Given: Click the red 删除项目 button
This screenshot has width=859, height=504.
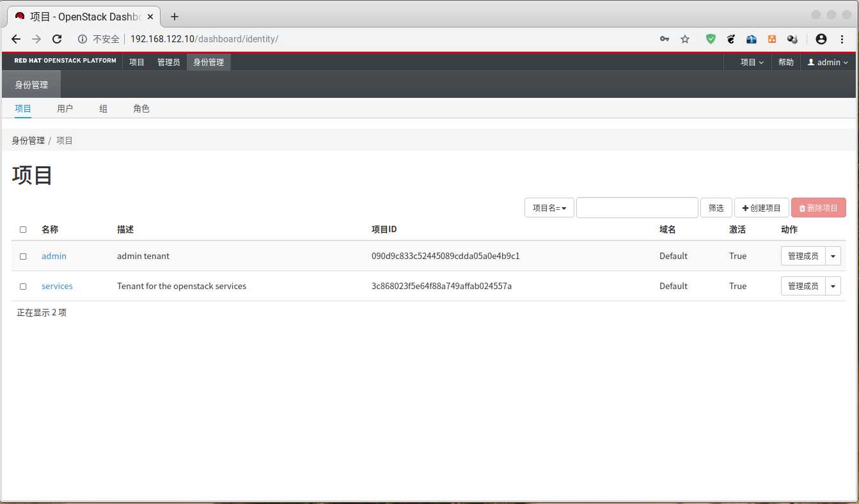Looking at the screenshot, I should click(x=819, y=208).
